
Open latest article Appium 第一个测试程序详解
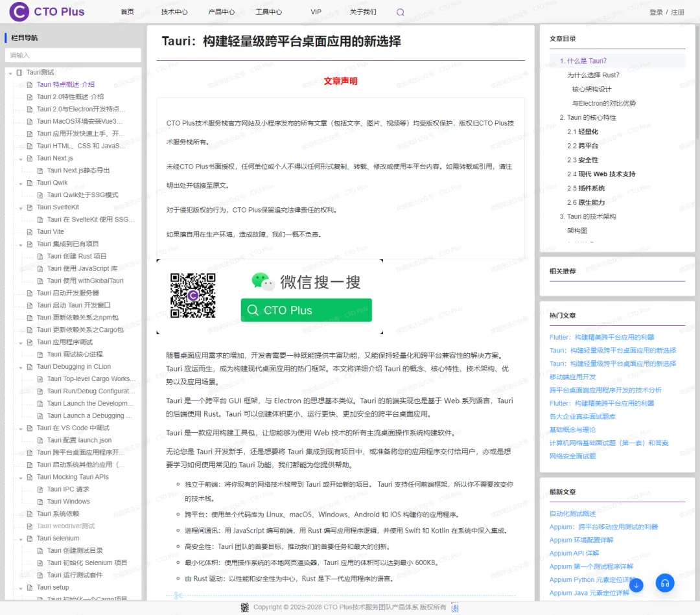[x=591, y=566]
